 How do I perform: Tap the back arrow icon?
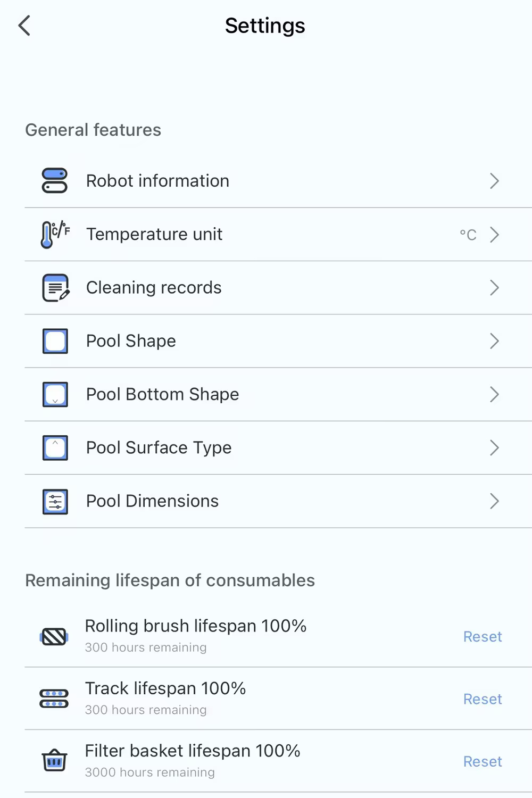pos(24,26)
